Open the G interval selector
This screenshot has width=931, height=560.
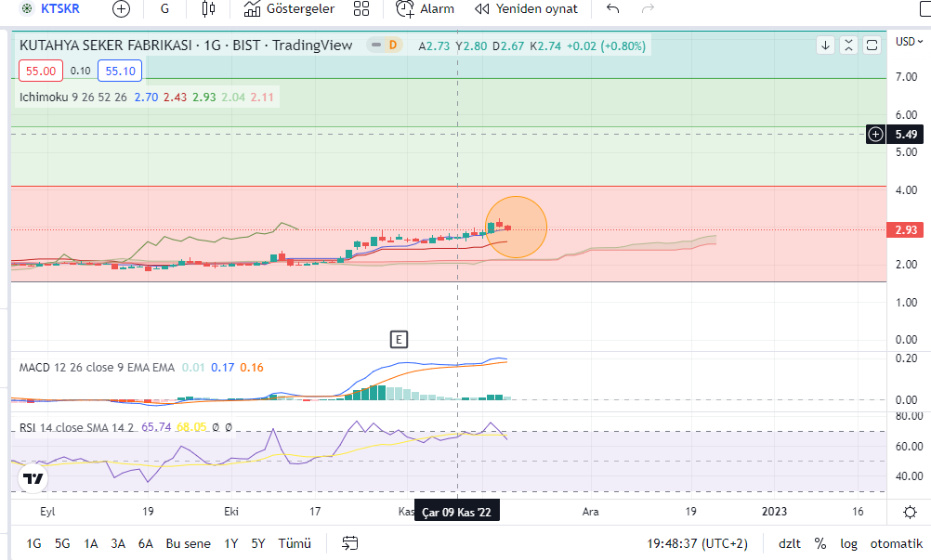click(164, 9)
